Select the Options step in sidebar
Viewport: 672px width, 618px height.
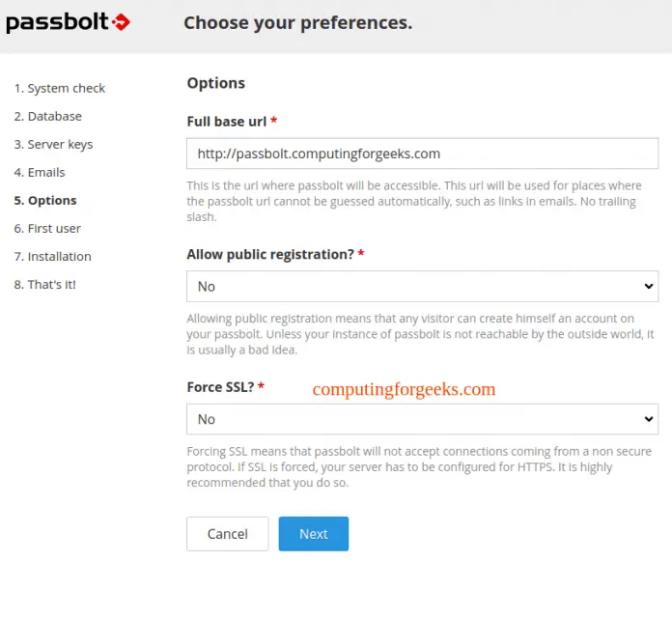click(x=45, y=200)
